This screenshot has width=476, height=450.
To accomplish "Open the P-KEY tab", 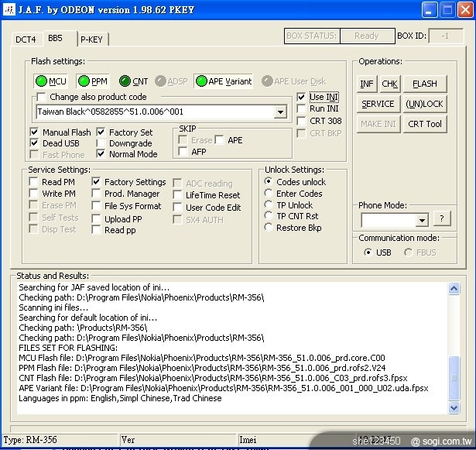I will tap(91, 40).
